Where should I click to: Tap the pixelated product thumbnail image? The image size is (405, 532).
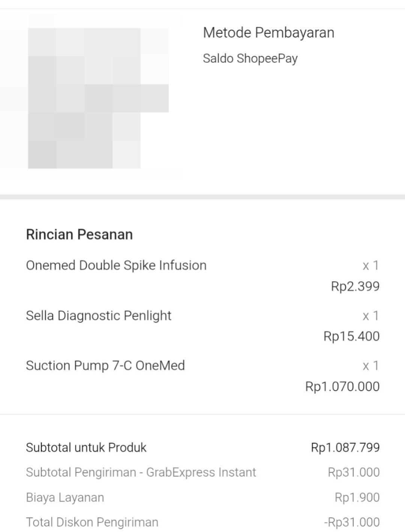click(x=98, y=98)
